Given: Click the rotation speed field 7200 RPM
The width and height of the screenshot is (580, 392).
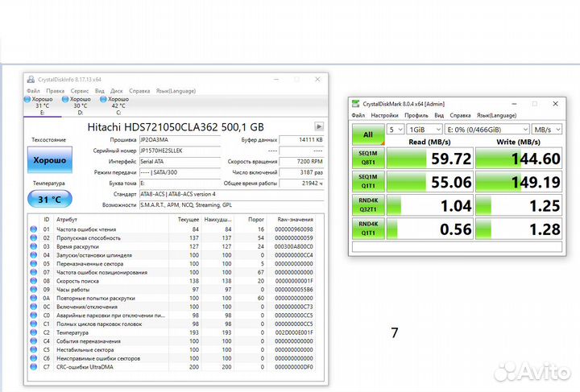Looking at the screenshot, I should coord(301,162).
